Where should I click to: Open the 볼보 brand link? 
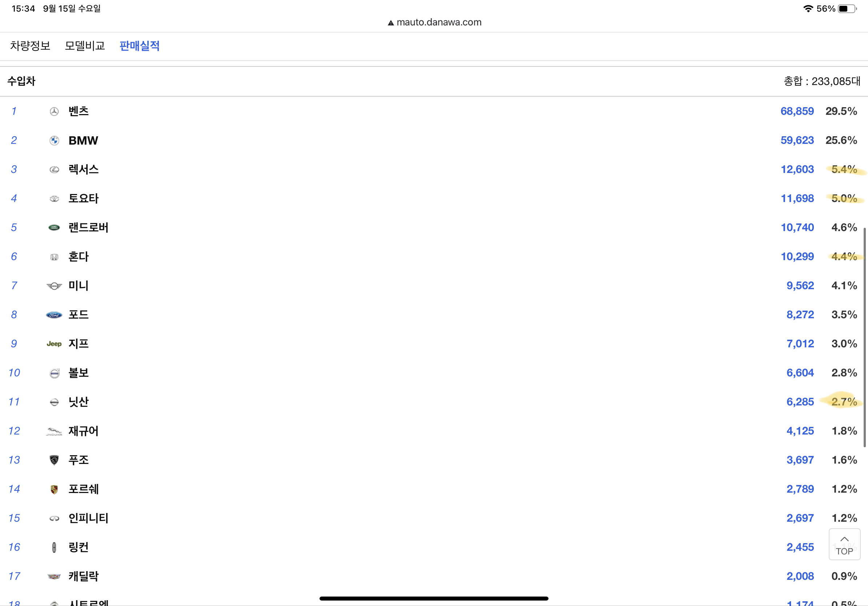[78, 373]
